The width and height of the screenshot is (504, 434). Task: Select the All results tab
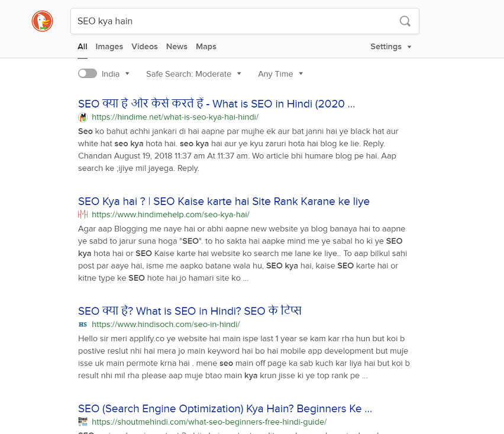pyautogui.click(x=82, y=47)
